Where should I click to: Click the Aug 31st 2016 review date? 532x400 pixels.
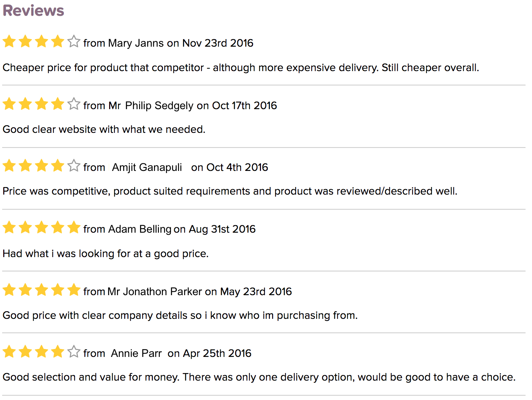click(222, 229)
